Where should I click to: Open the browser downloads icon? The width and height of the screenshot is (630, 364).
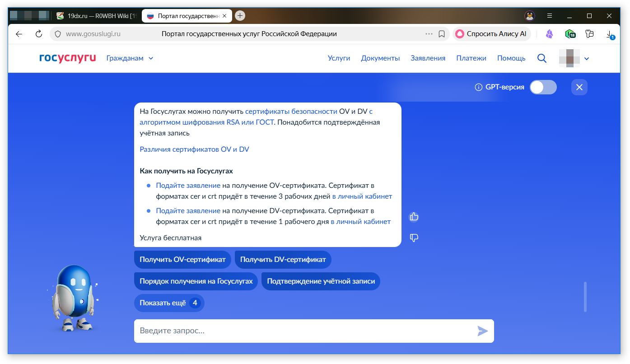(609, 34)
